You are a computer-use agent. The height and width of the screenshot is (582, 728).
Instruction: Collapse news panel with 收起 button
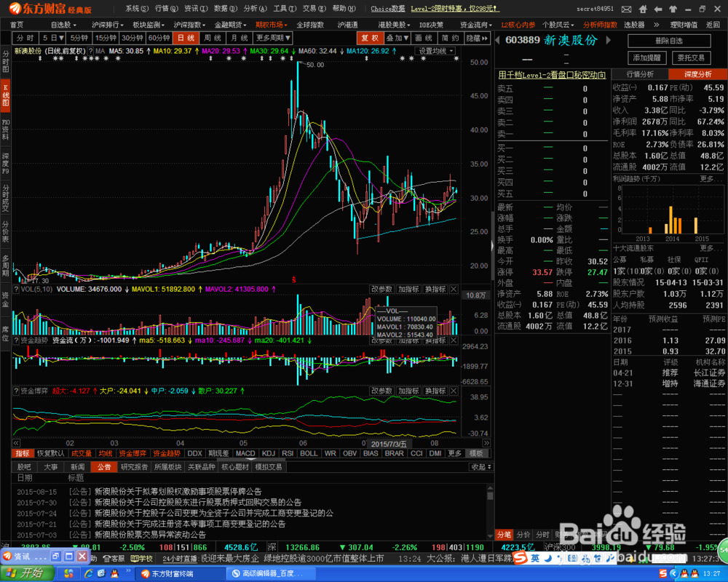click(481, 467)
